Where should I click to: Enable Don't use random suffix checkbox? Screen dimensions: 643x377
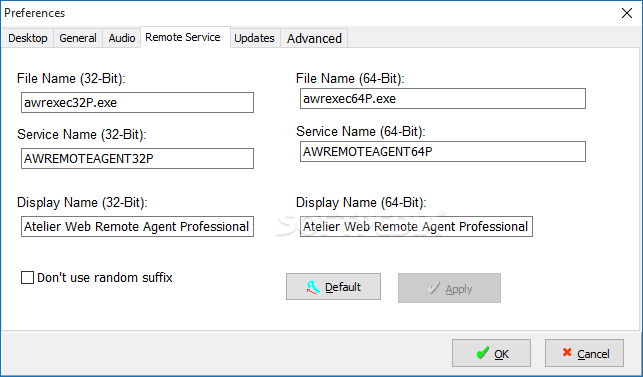tap(27, 278)
